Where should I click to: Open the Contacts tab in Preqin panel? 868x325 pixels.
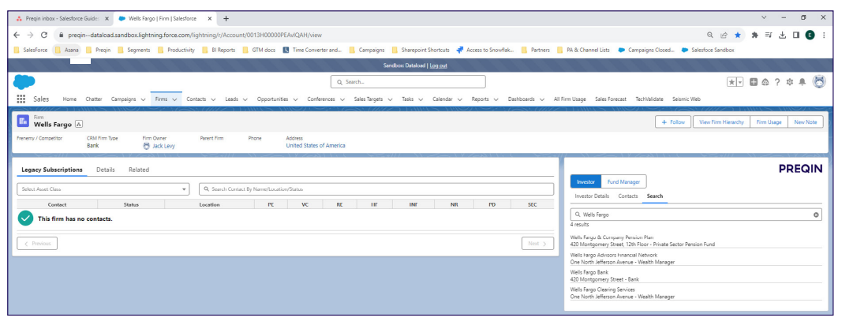pos(628,196)
